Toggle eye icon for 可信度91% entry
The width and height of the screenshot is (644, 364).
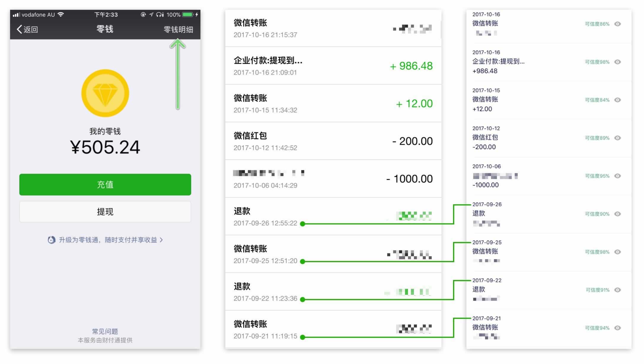point(618,290)
